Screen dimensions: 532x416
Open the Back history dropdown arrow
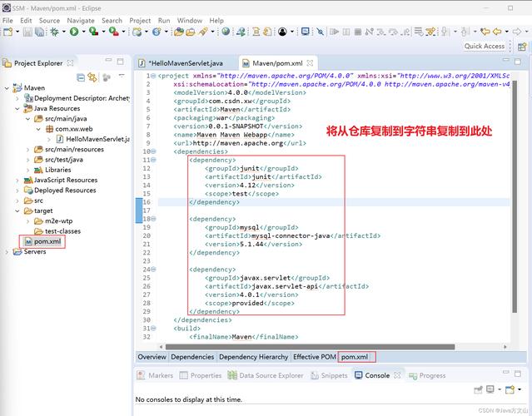pyautogui.click(x=506, y=32)
